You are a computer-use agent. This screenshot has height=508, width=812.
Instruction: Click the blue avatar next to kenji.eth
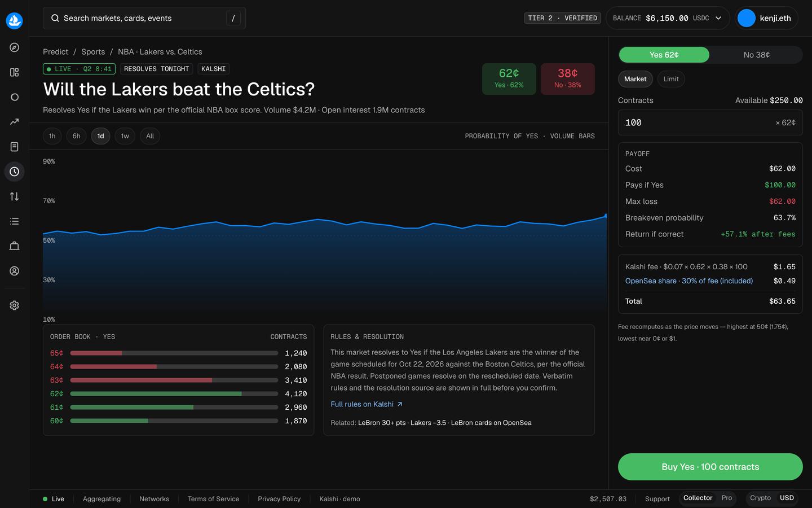coord(747,18)
